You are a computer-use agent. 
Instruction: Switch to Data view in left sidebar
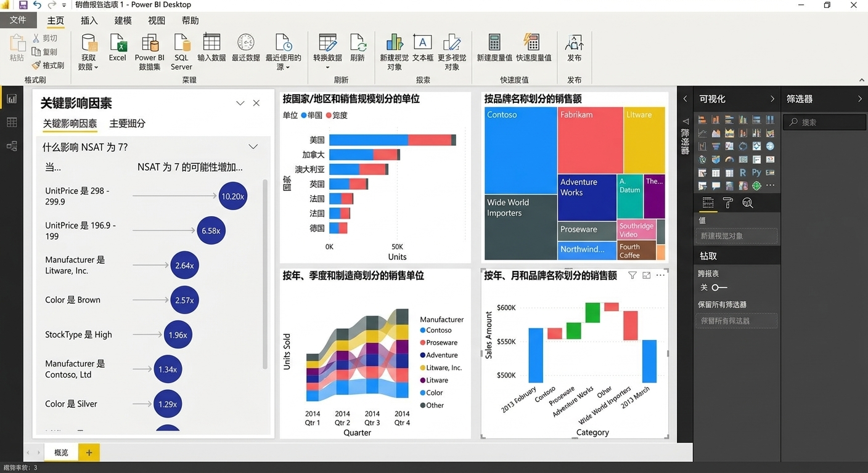click(x=12, y=123)
